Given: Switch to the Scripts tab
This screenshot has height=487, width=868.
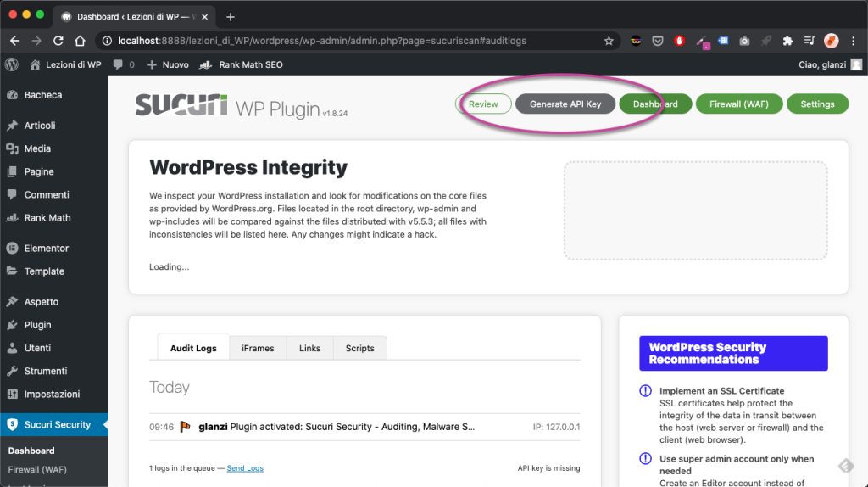Looking at the screenshot, I should [x=359, y=348].
